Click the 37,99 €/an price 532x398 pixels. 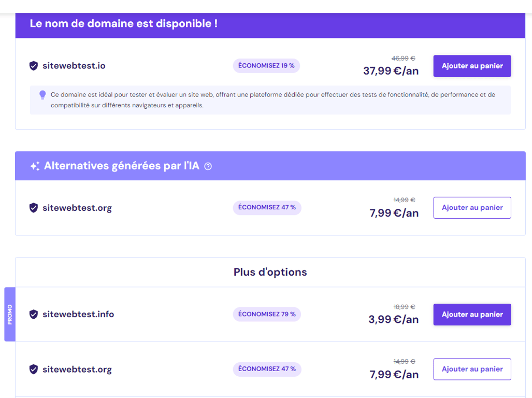(x=391, y=71)
